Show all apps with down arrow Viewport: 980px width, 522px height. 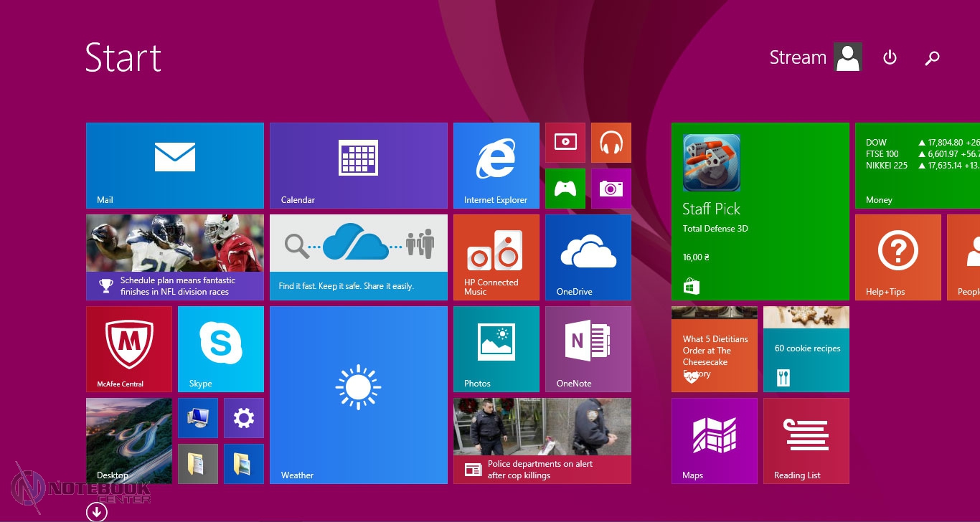(x=96, y=511)
